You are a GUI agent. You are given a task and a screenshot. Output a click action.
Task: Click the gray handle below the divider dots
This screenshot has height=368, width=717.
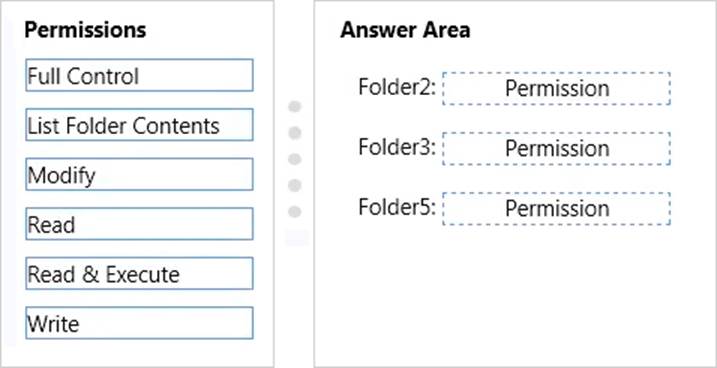click(x=297, y=238)
